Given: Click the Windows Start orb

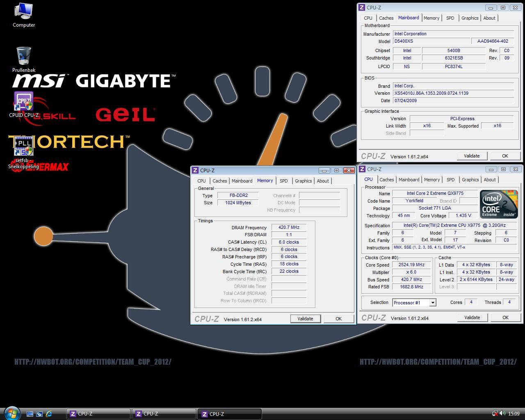Looking at the screenshot, I should (11, 413).
